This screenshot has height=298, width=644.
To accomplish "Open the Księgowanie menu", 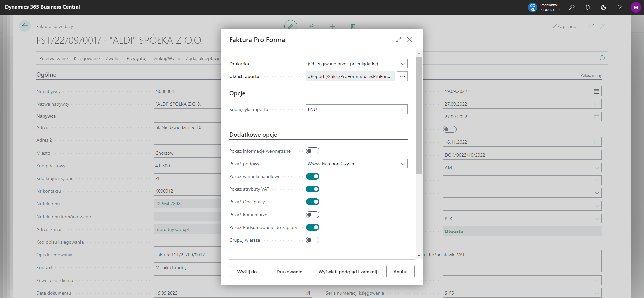I will click(87, 58).
